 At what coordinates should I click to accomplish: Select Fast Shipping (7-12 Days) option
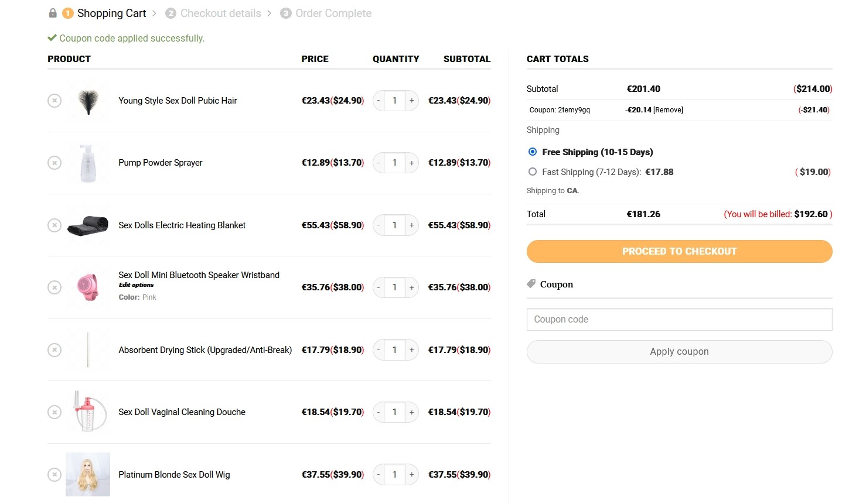pyautogui.click(x=533, y=172)
